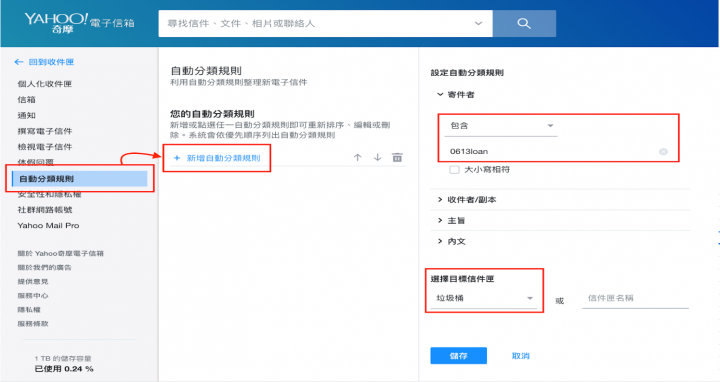
Task: Go back via 回到收件匣 link
Action: tap(45, 62)
